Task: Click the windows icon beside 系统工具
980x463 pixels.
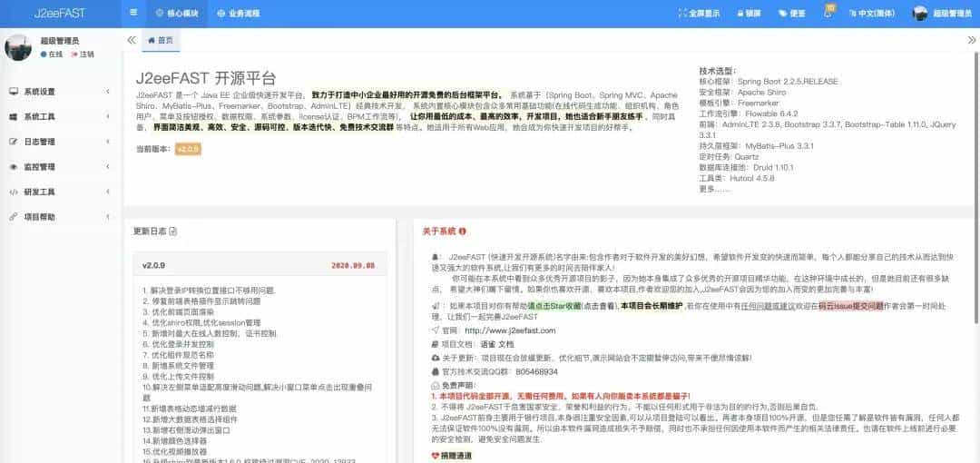Action: tap(14, 117)
